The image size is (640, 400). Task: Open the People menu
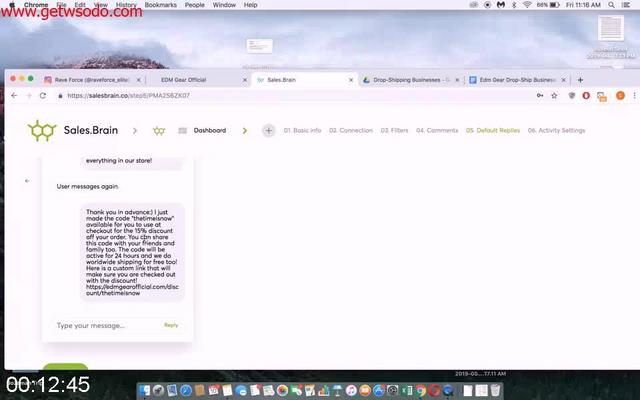[194, 5]
